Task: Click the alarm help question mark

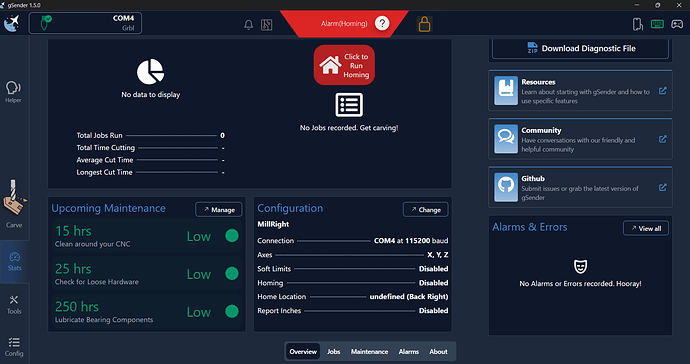Action: tap(382, 23)
